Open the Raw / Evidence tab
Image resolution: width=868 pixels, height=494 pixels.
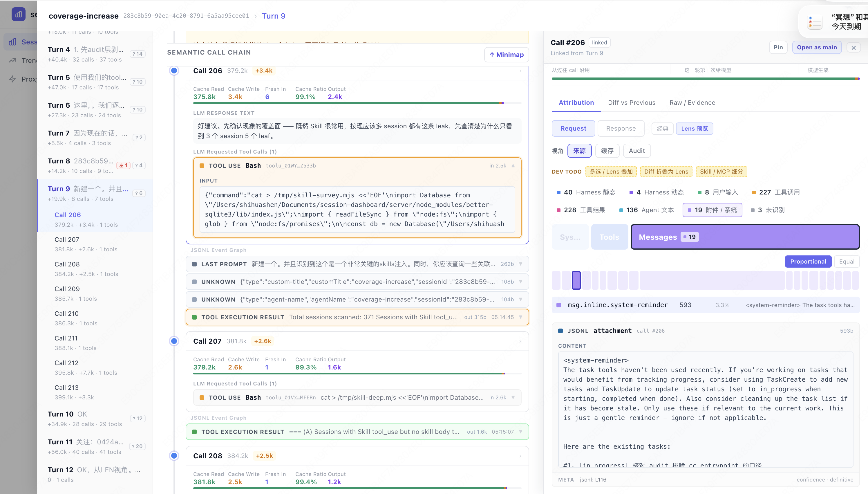(692, 102)
